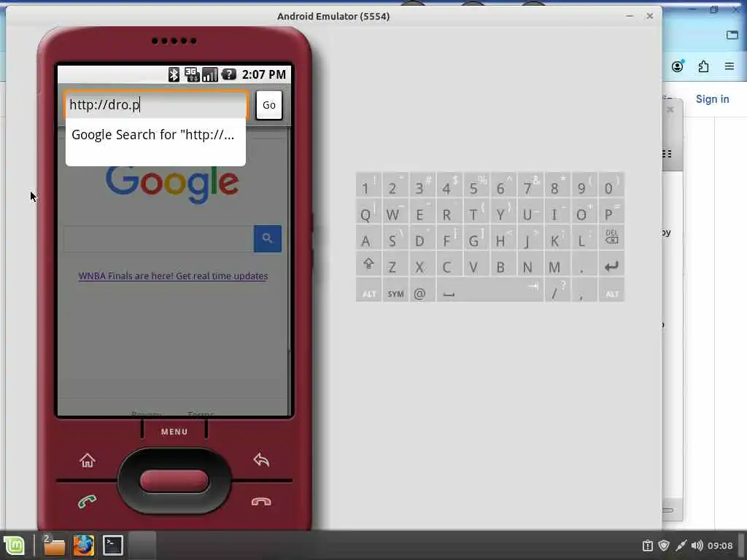Click the Z key on emulator keyboard
This screenshot has width=747, height=560.
395,265
